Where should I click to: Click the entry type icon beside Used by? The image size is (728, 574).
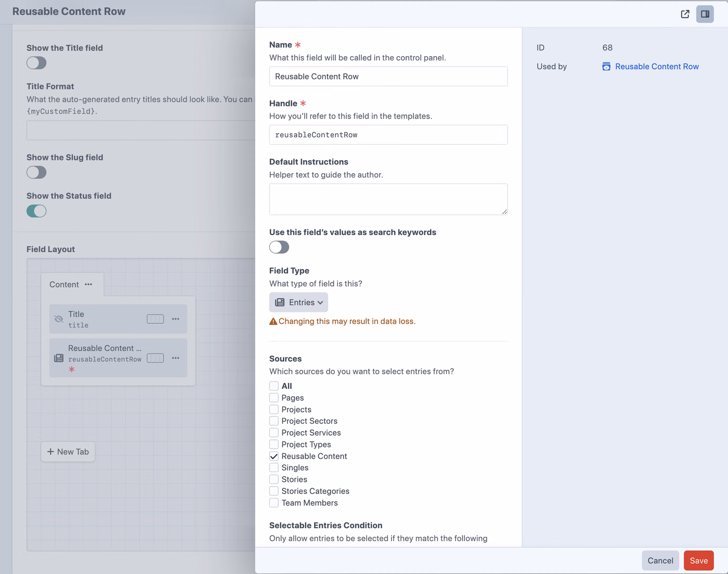(x=606, y=67)
